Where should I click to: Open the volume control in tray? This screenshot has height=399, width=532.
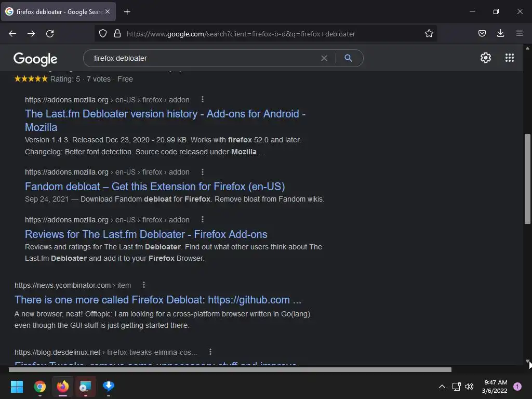point(469,387)
